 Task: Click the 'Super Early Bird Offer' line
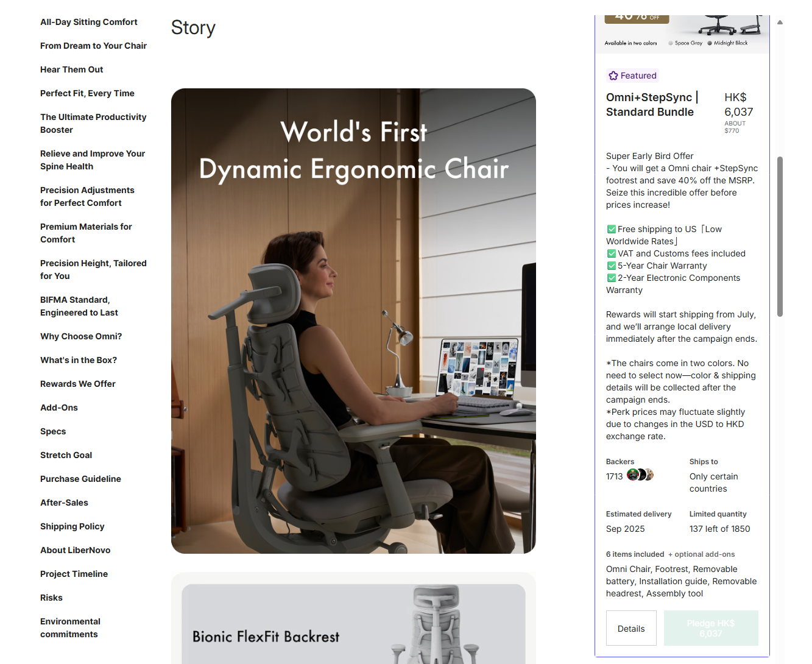[x=649, y=156]
